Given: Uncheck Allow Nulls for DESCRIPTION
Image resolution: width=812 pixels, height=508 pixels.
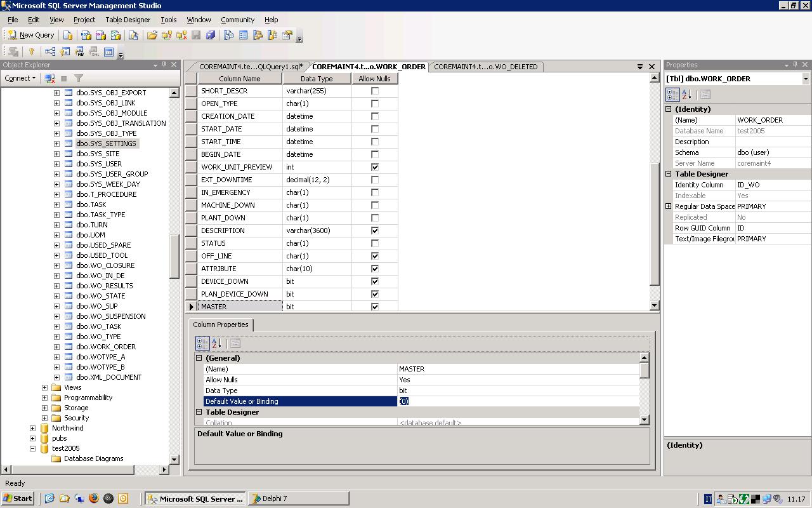Looking at the screenshot, I should [x=375, y=231].
